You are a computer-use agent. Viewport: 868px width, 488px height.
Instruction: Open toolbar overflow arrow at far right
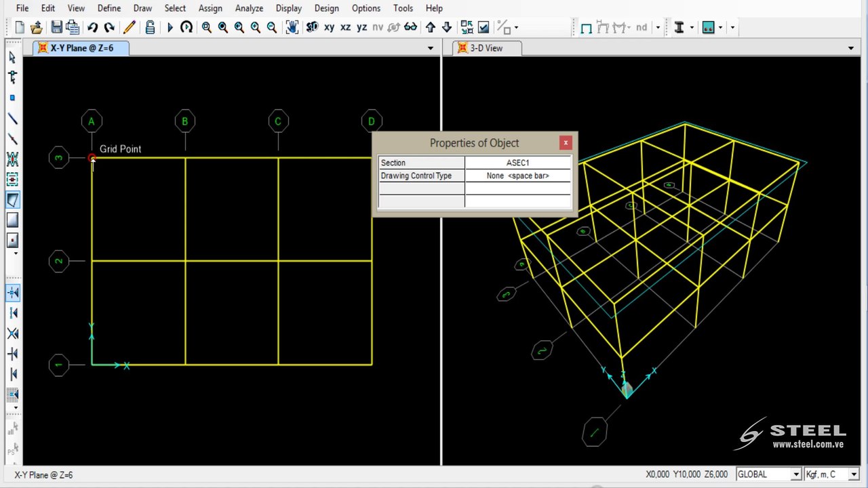732,28
